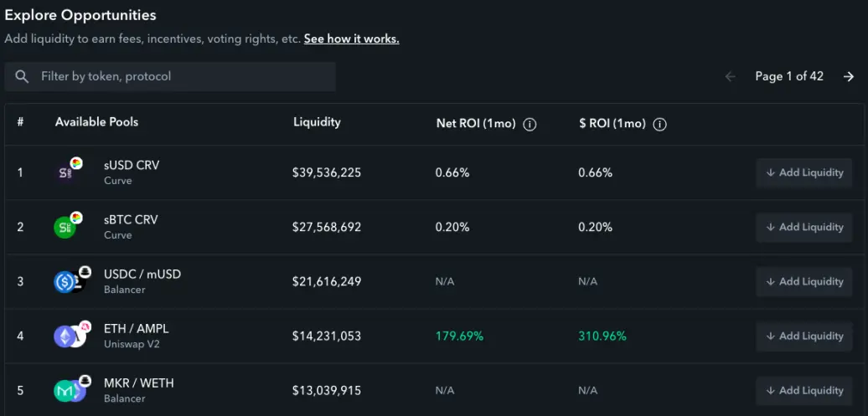This screenshot has height=416, width=868.
Task: Click the sUSD CRV pool token icon
Action: (68, 172)
